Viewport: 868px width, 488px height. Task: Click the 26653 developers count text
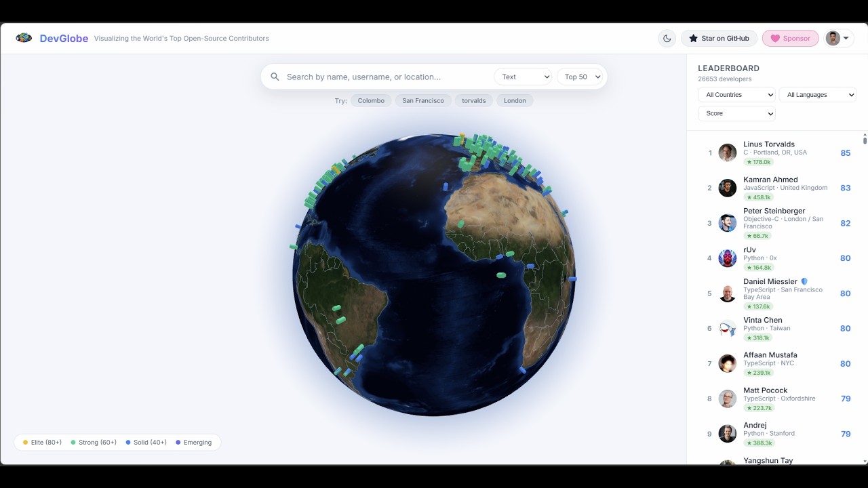point(724,79)
